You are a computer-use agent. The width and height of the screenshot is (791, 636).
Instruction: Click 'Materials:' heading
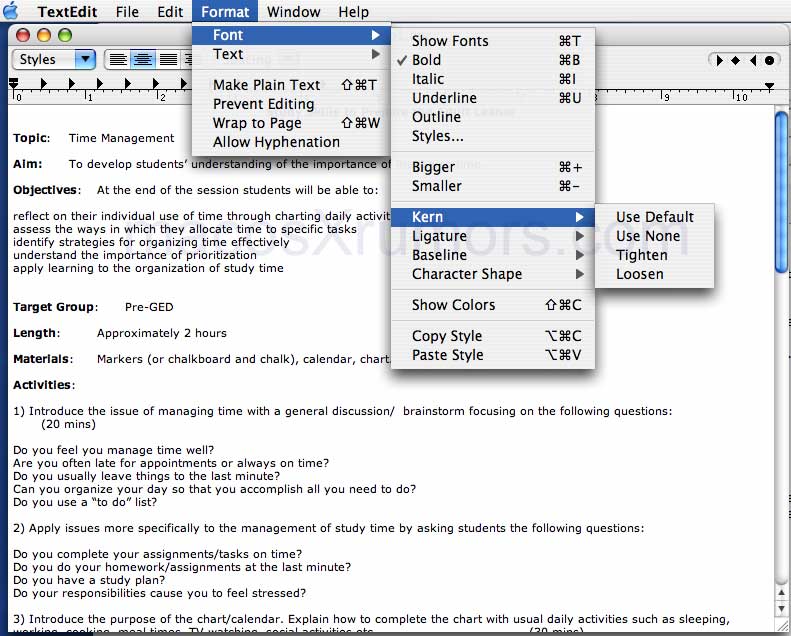tap(43, 359)
